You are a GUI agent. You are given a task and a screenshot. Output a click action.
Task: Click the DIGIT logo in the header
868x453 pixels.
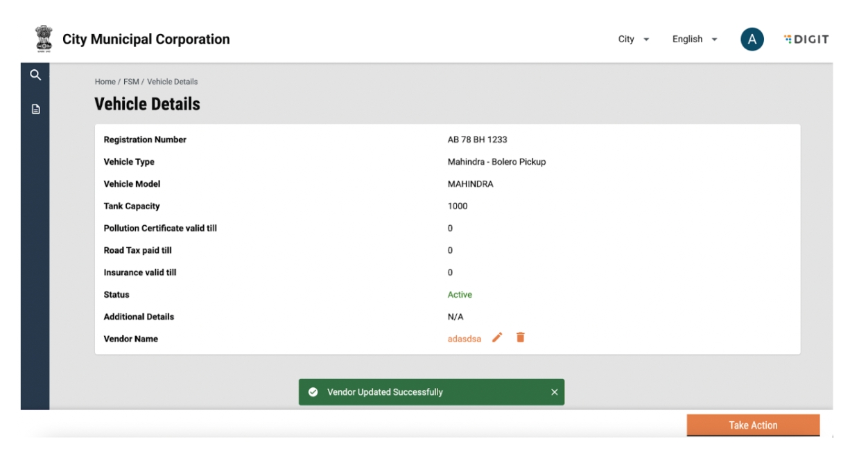[x=806, y=39]
